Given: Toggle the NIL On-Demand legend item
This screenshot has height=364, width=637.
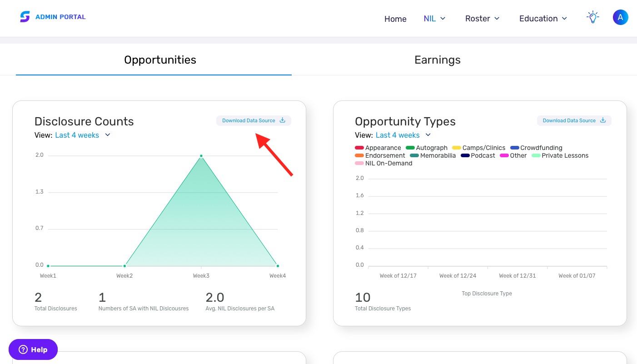Looking at the screenshot, I should [x=383, y=163].
